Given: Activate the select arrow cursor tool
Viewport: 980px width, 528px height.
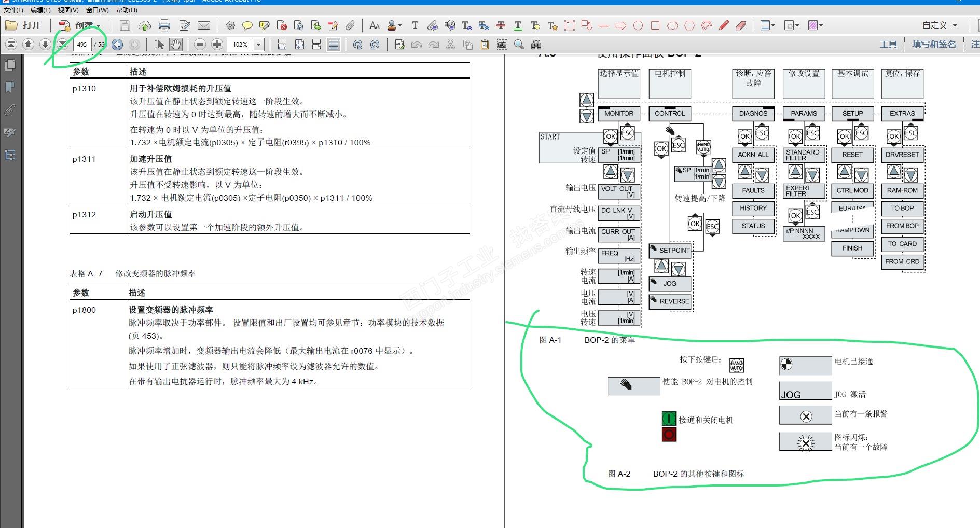Looking at the screenshot, I should click(159, 45).
